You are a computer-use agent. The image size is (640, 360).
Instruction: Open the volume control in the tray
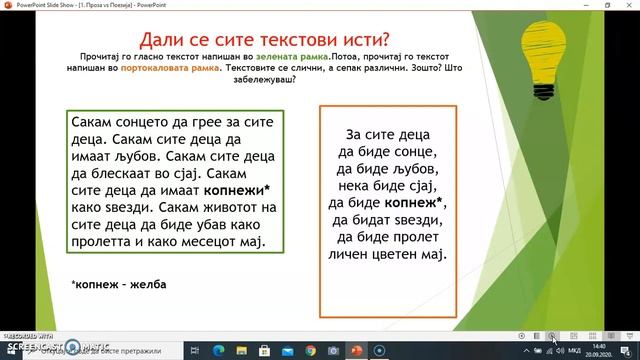560,351
